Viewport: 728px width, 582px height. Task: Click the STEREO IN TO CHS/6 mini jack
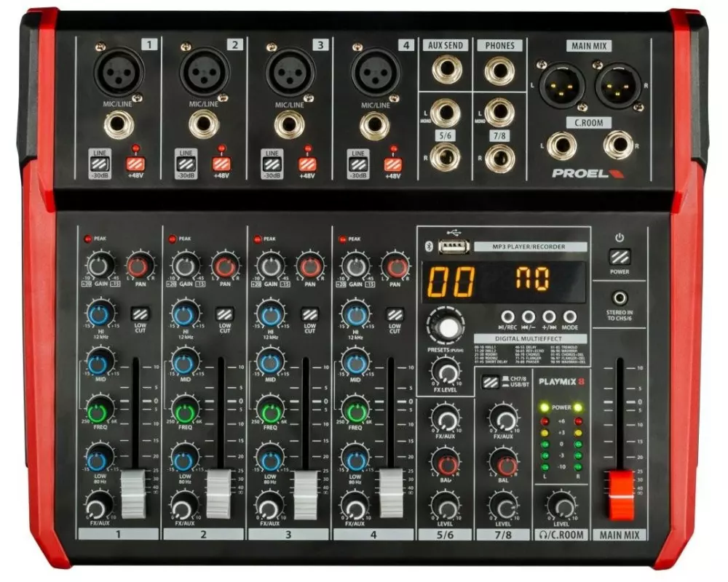point(620,298)
